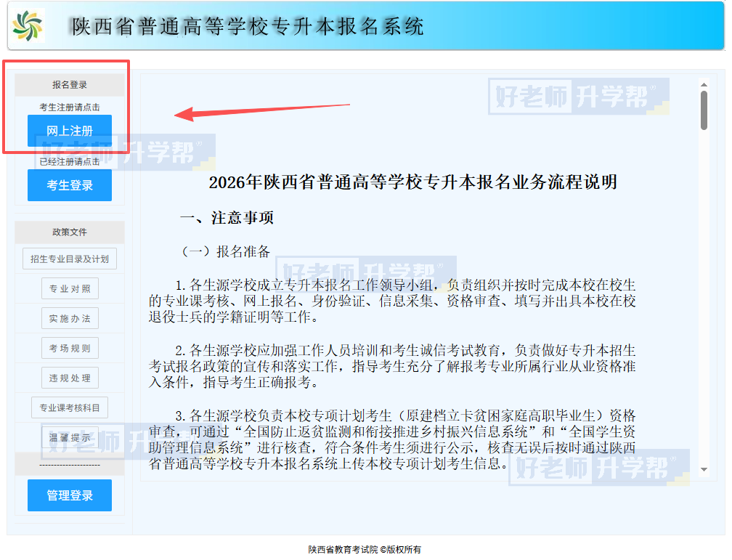The width and height of the screenshot is (732, 560).
Task: View the 实施办法 document
Action: point(70,319)
